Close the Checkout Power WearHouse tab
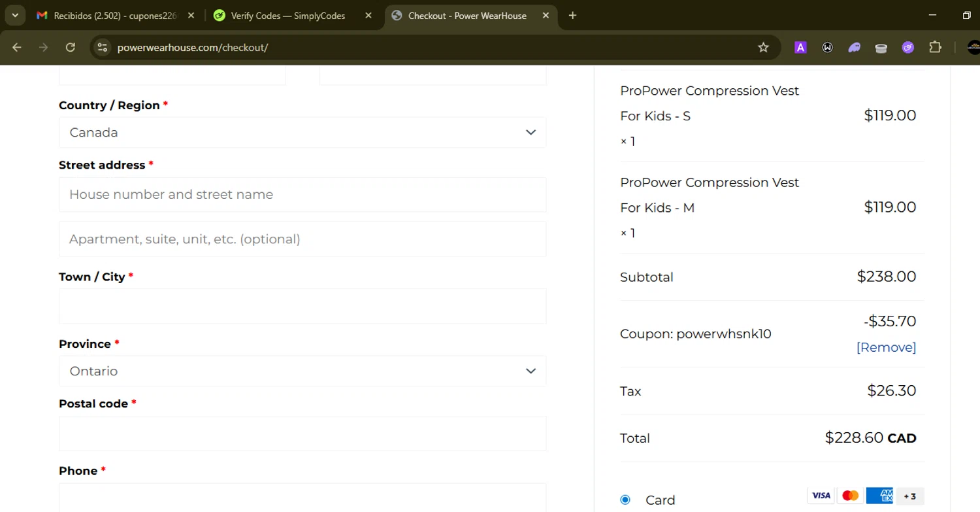Viewport: 980px width, 512px height. [x=546, y=15]
